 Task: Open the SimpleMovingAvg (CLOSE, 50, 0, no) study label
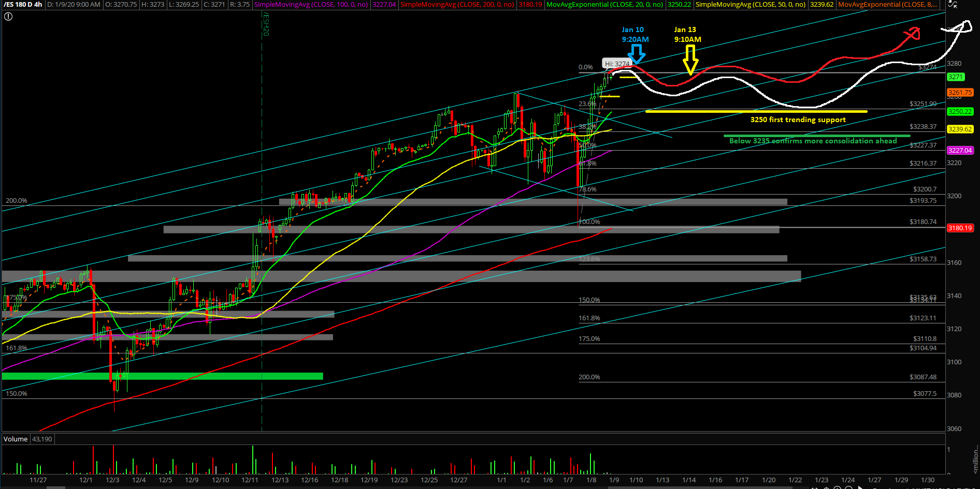tap(750, 5)
